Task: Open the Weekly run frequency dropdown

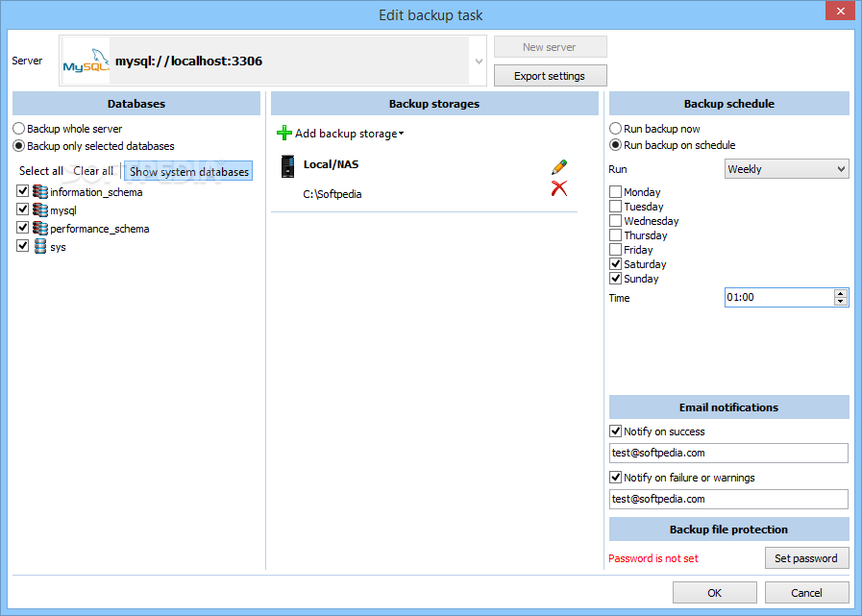Action: (787, 169)
